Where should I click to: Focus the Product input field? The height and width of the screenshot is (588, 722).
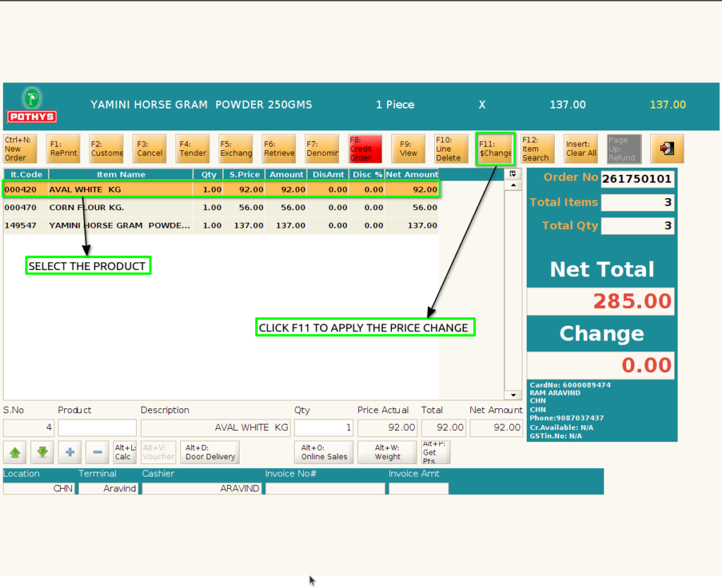pos(97,428)
